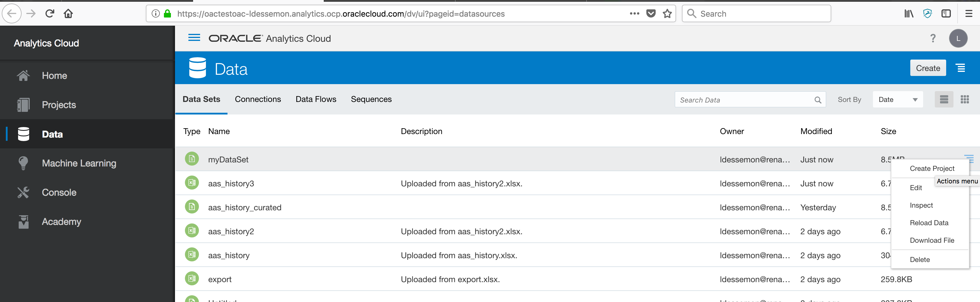
Task: Click the Oracle Analytics Cloud logo
Action: click(x=270, y=39)
